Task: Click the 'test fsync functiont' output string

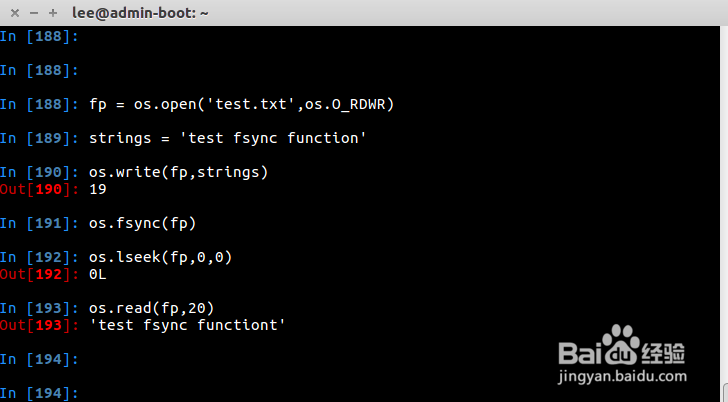Action: coord(187,325)
